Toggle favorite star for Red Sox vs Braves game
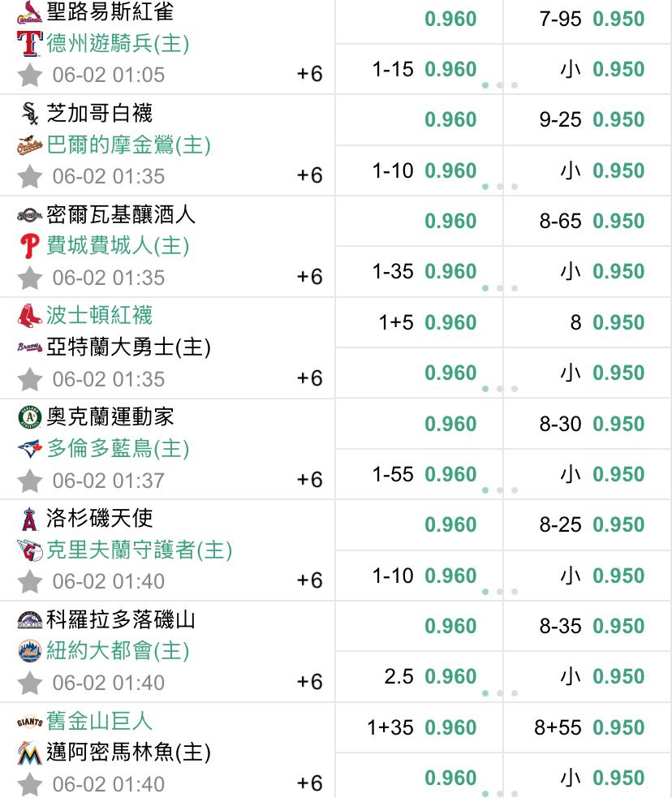 [x=29, y=379]
